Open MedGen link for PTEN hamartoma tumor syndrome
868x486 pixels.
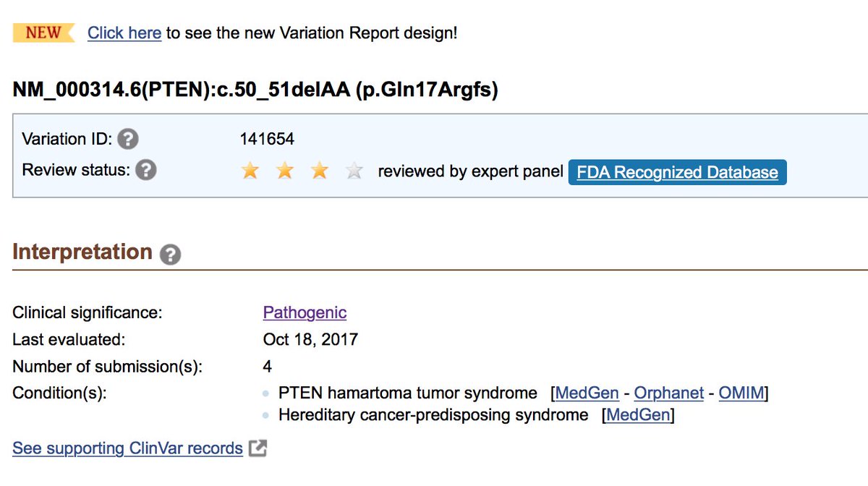point(587,393)
